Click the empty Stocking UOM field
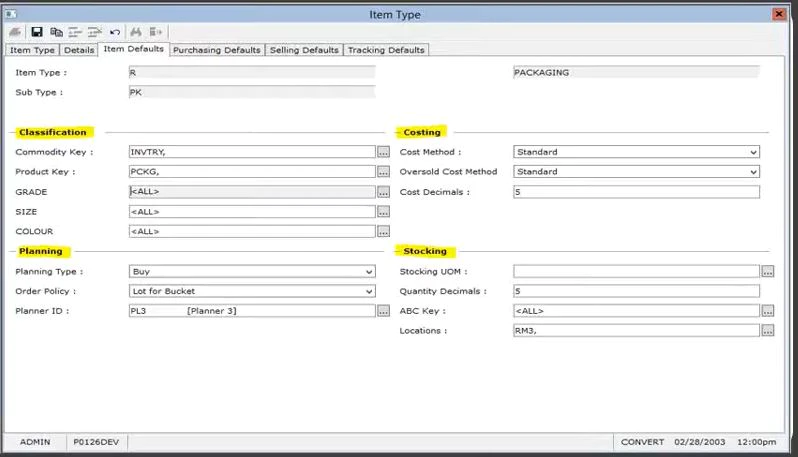798x457 pixels. click(x=636, y=271)
